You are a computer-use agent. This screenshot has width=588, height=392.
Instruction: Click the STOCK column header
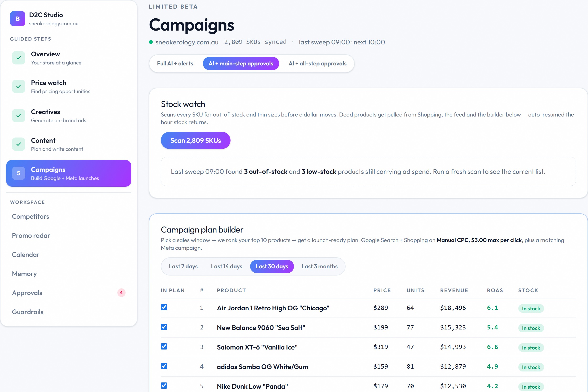[x=528, y=291]
